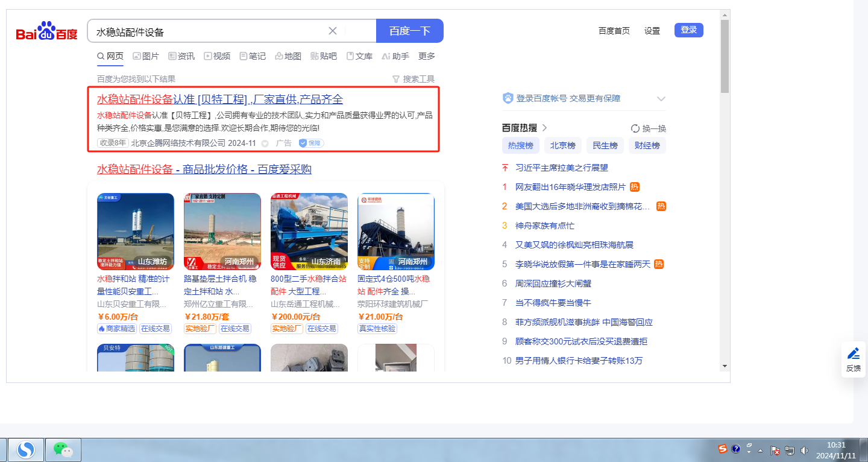The width and height of the screenshot is (868, 462).
Task: Switch to the 资讯 search tab
Action: click(x=181, y=56)
